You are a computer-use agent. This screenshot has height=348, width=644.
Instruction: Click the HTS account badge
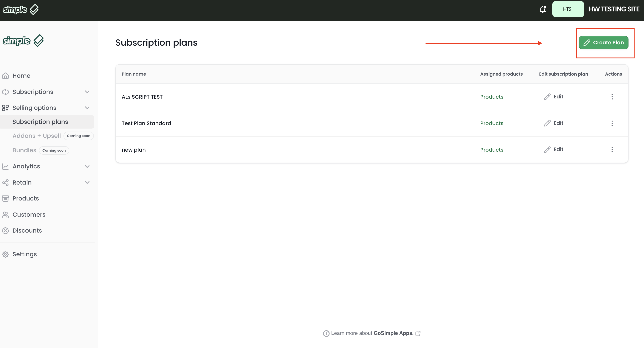(x=568, y=9)
